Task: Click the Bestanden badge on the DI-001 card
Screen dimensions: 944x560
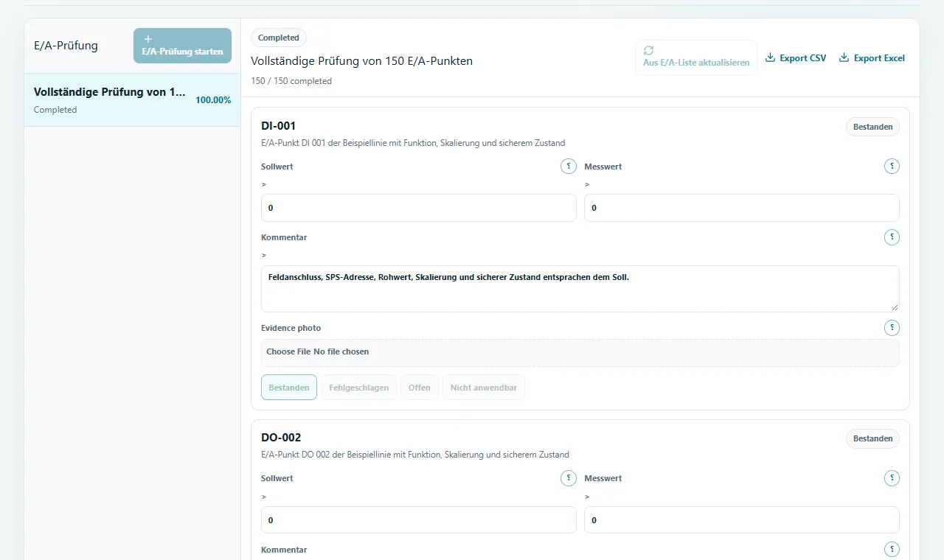Action: point(873,127)
